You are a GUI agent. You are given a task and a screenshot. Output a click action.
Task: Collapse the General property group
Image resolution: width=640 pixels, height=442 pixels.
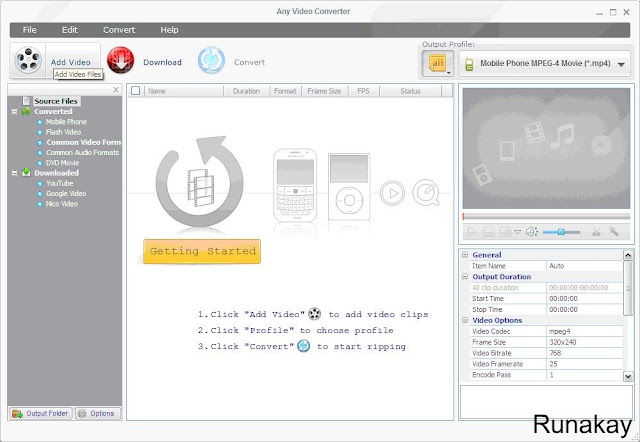coord(464,255)
